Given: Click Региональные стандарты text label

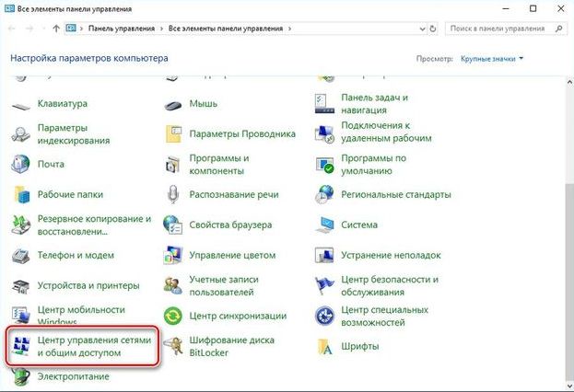Looking at the screenshot, I should click(396, 194).
